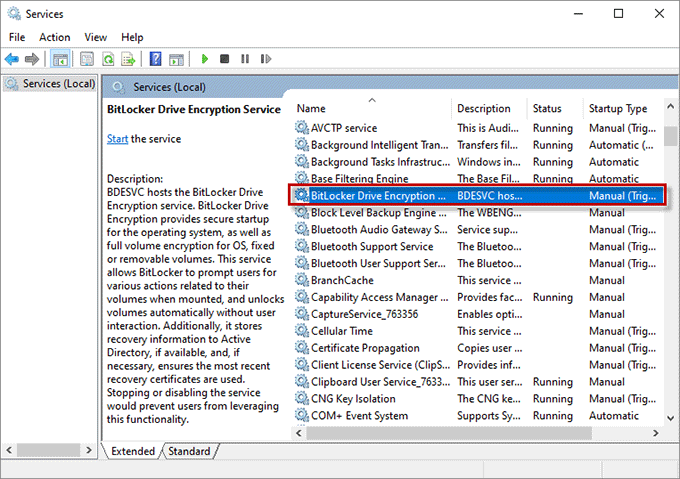Click gear icon of Block Level Backup Engine
This screenshot has width=680, height=479.
pos(302,212)
